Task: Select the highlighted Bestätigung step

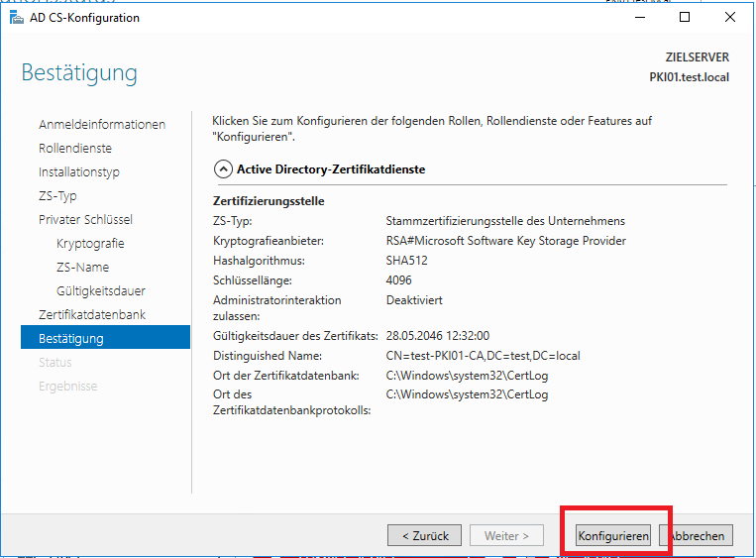Action: pyautogui.click(x=71, y=339)
